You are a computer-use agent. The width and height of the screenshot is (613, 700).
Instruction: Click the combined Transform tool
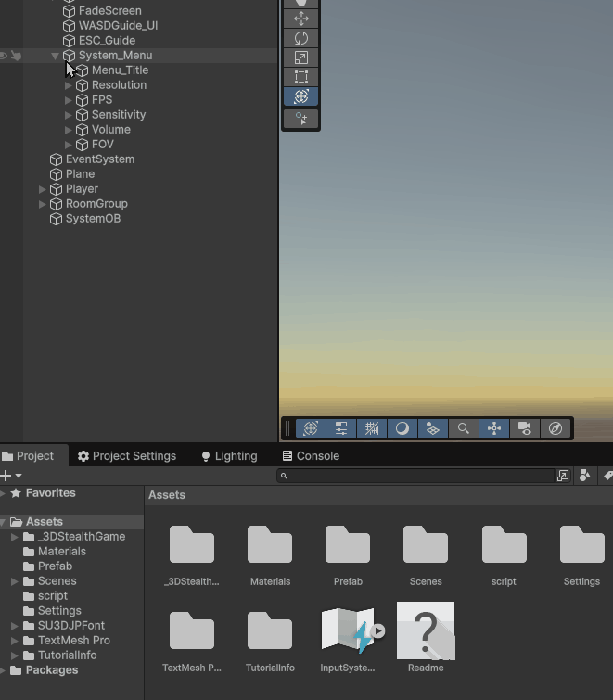(x=300, y=96)
